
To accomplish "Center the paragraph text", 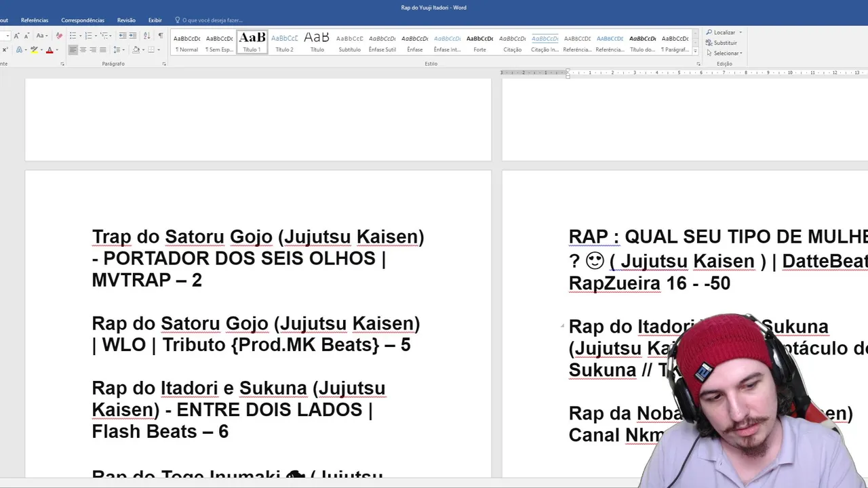I will click(x=83, y=49).
